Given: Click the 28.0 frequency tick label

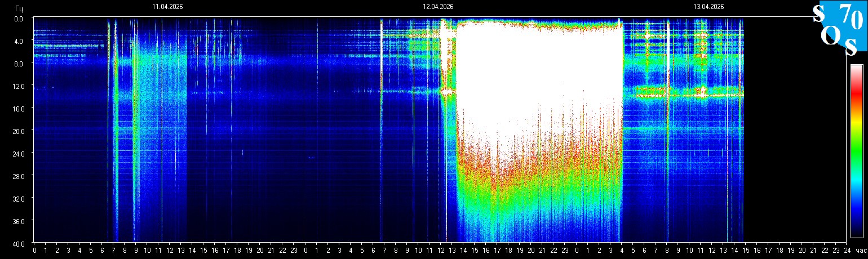Looking at the screenshot, I should 19,176.
